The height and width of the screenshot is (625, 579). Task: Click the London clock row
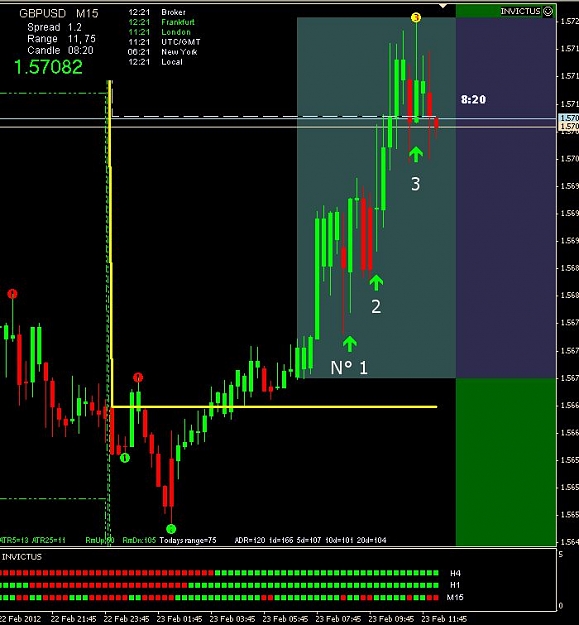(159, 32)
